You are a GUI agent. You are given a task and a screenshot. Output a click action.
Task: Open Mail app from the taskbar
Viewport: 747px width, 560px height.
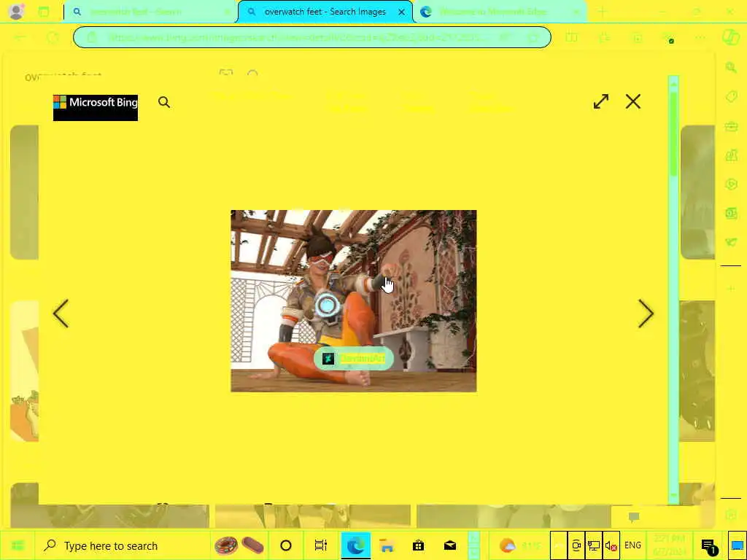click(x=449, y=545)
